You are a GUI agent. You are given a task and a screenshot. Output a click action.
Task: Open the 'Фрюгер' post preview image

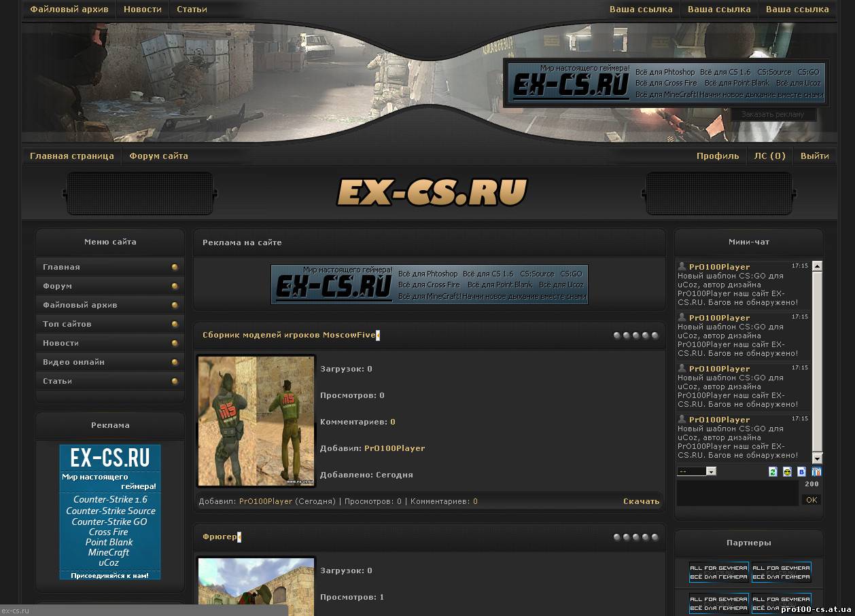point(256,586)
